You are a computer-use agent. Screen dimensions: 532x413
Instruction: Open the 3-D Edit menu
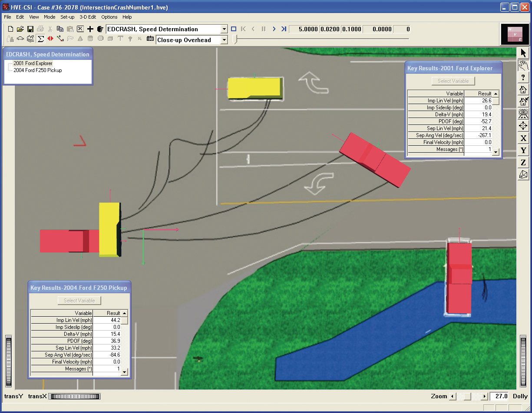[88, 17]
